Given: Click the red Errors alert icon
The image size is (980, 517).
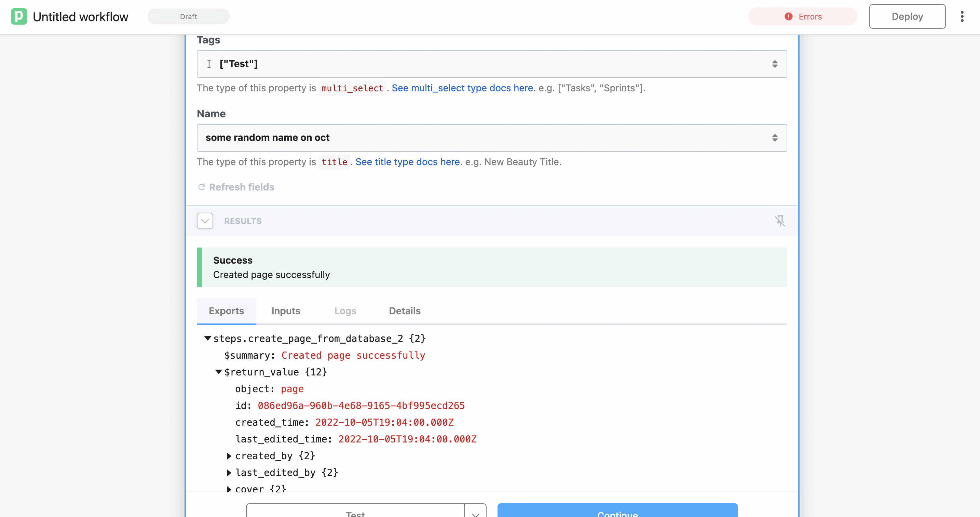Looking at the screenshot, I should pos(788,16).
